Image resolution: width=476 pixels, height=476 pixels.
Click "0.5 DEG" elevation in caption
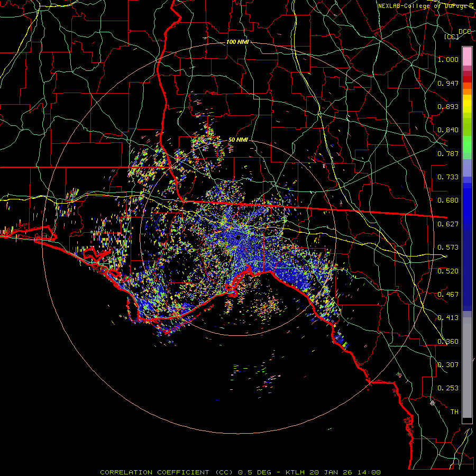pos(254,472)
